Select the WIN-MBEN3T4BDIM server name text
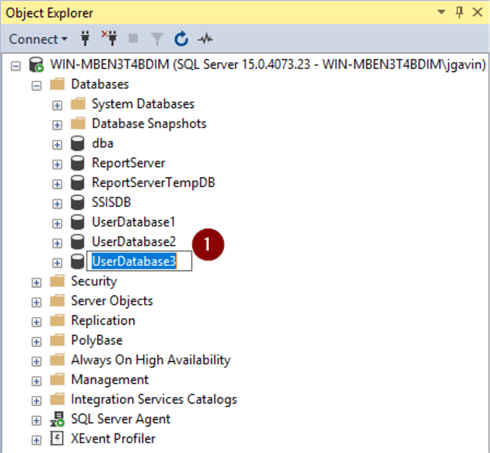 coord(268,64)
